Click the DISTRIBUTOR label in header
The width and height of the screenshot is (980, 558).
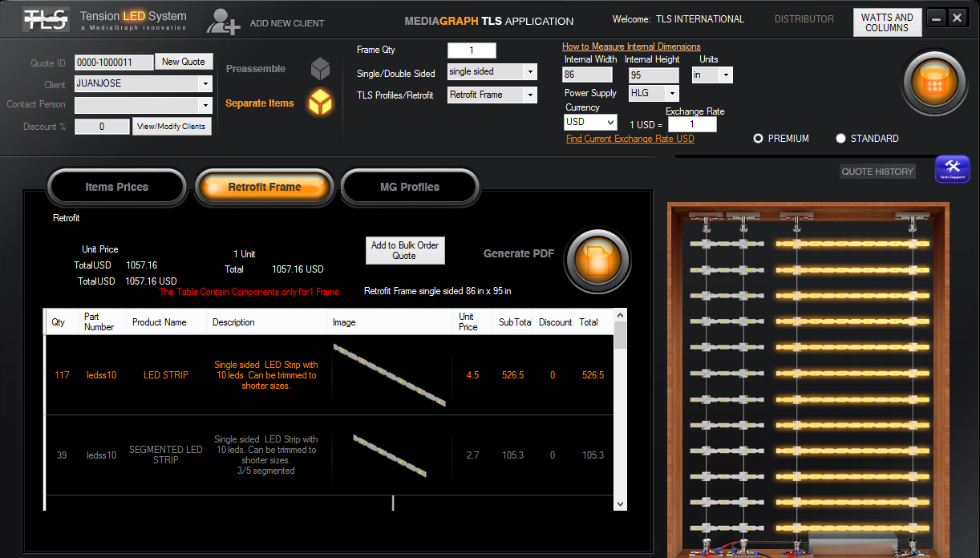pos(804,19)
